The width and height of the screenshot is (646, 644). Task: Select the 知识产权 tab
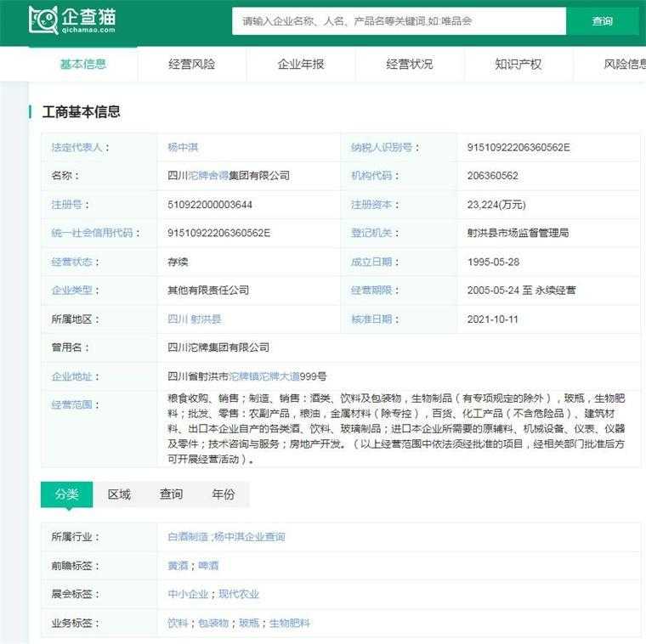coord(518,64)
